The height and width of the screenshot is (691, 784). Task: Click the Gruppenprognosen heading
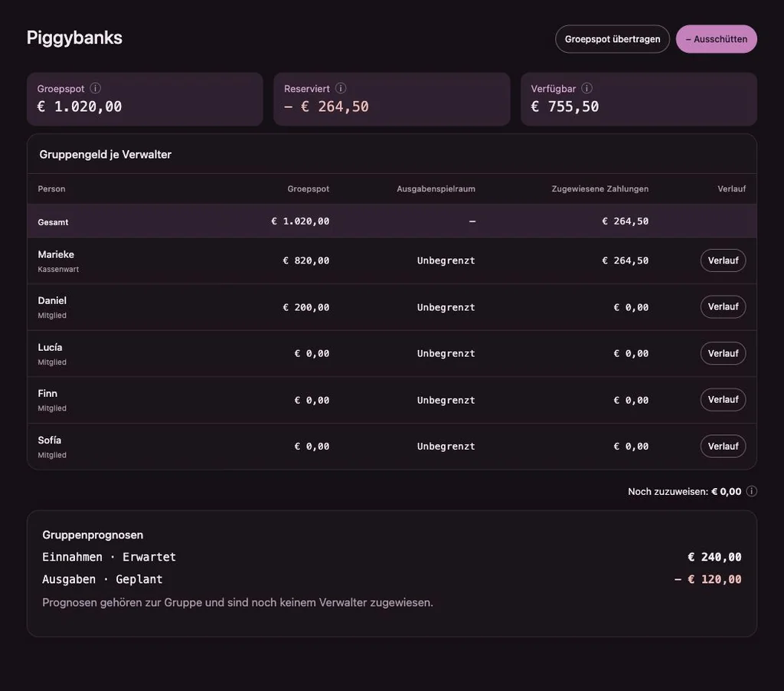click(93, 535)
